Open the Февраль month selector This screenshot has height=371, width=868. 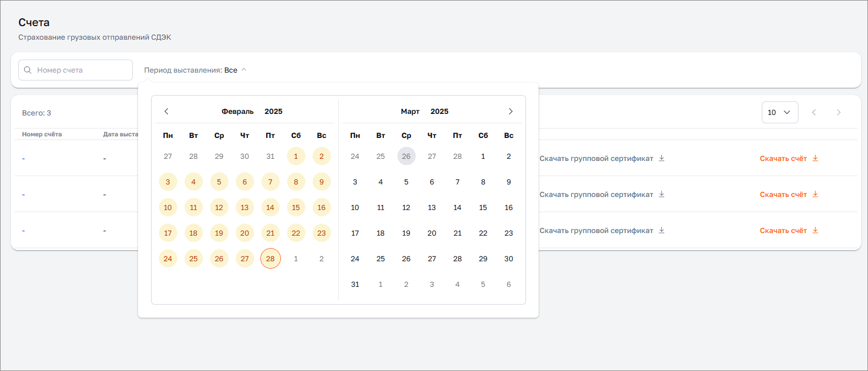tap(237, 111)
